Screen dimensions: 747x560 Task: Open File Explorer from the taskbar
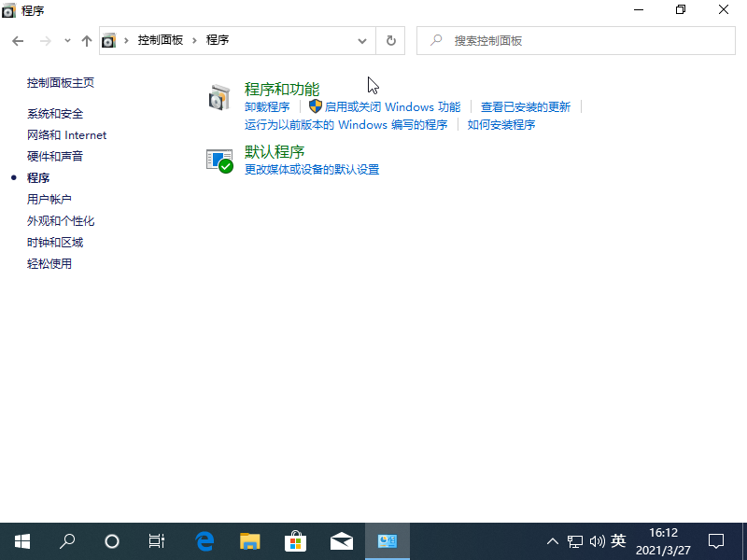tap(249, 541)
